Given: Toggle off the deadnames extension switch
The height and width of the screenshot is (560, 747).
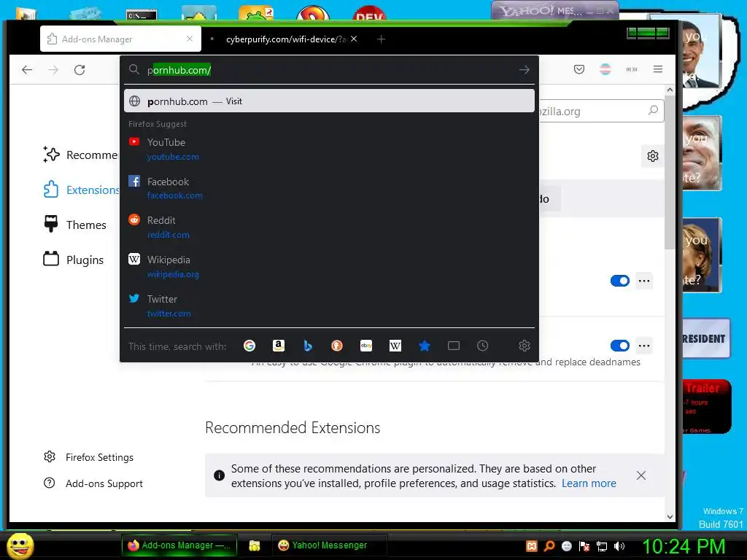Looking at the screenshot, I should click(620, 346).
